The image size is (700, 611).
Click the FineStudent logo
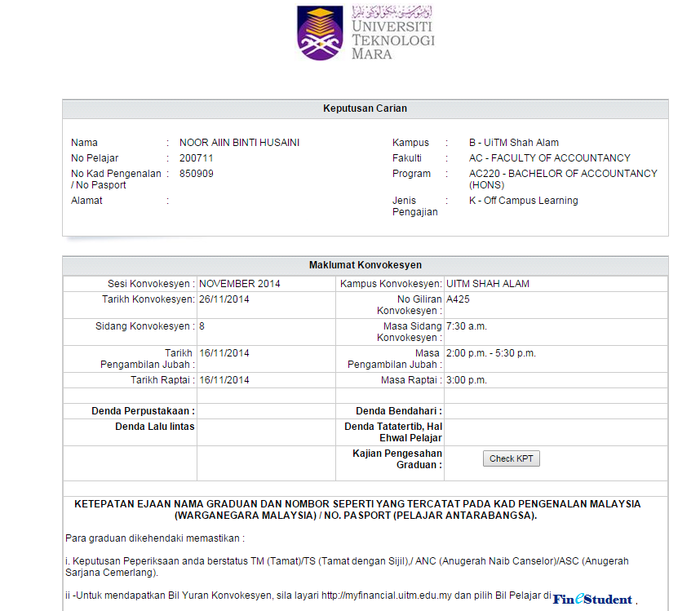[592, 599]
